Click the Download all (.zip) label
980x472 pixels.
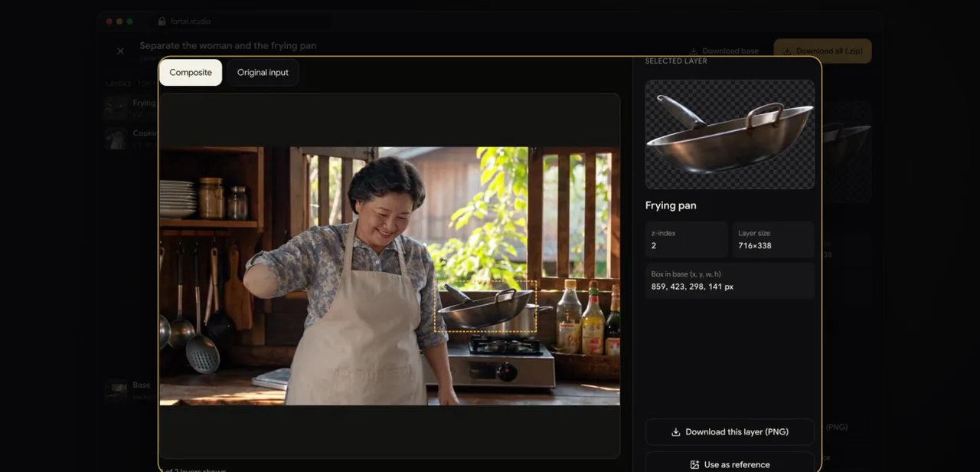[x=829, y=51]
